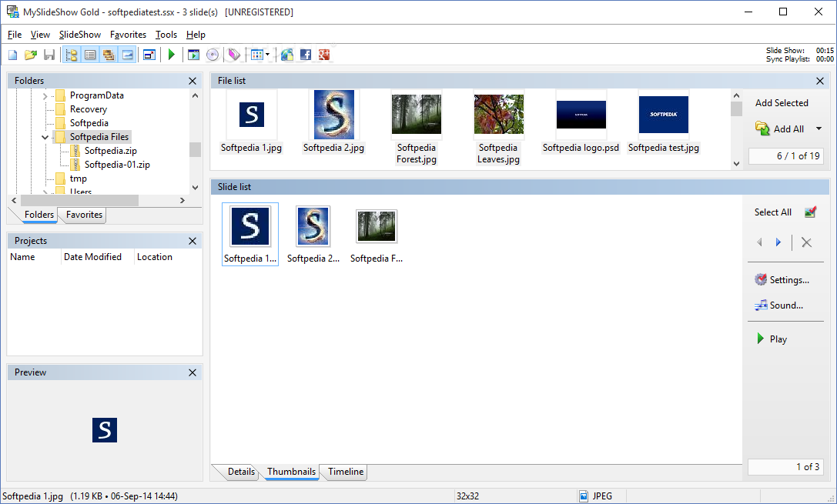Collapse the Softpedia Files folder
837x504 pixels.
pos(45,138)
